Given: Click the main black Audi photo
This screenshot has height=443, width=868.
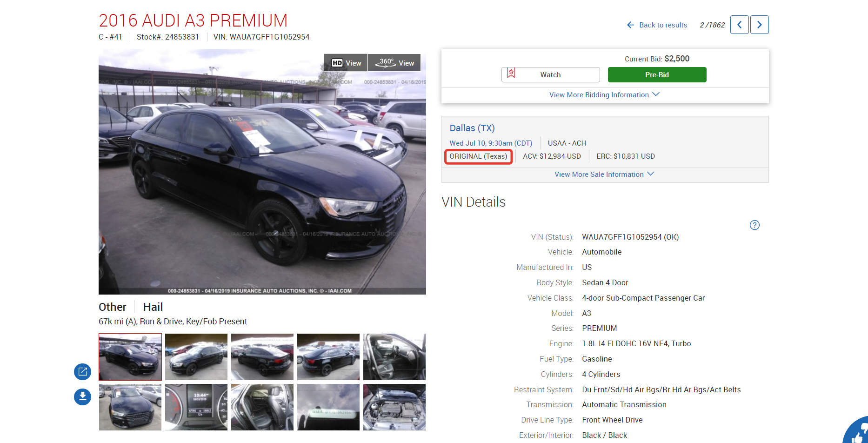Looking at the screenshot, I should point(262,172).
